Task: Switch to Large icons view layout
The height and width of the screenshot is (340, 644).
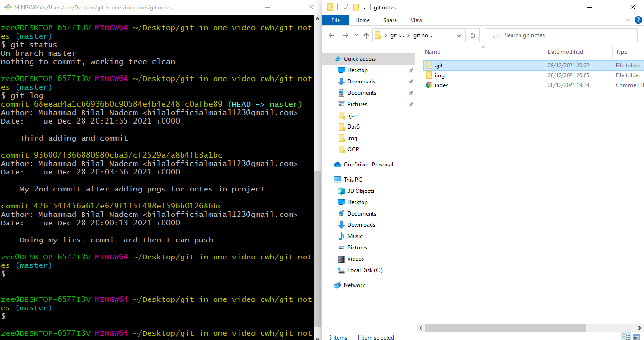Action: (x=637, y=337)
